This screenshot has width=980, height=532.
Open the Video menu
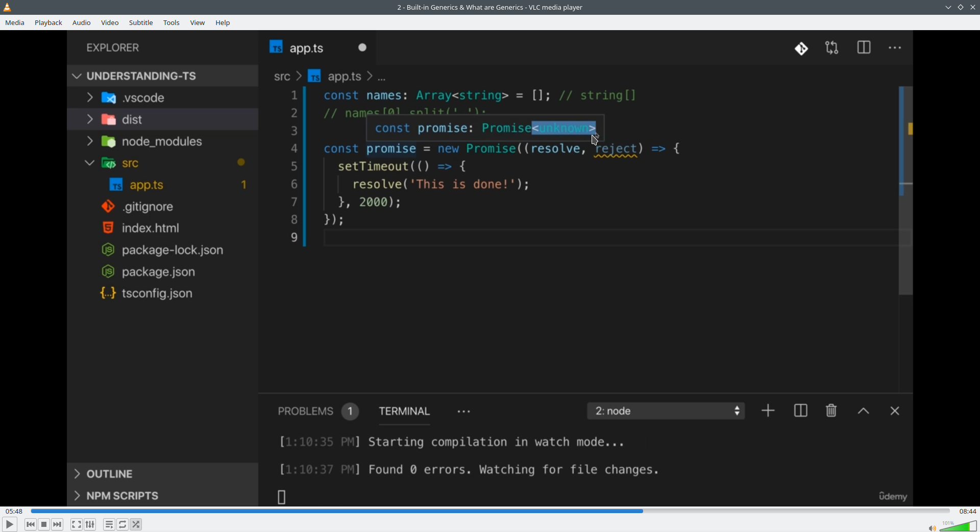coord(110,23)
